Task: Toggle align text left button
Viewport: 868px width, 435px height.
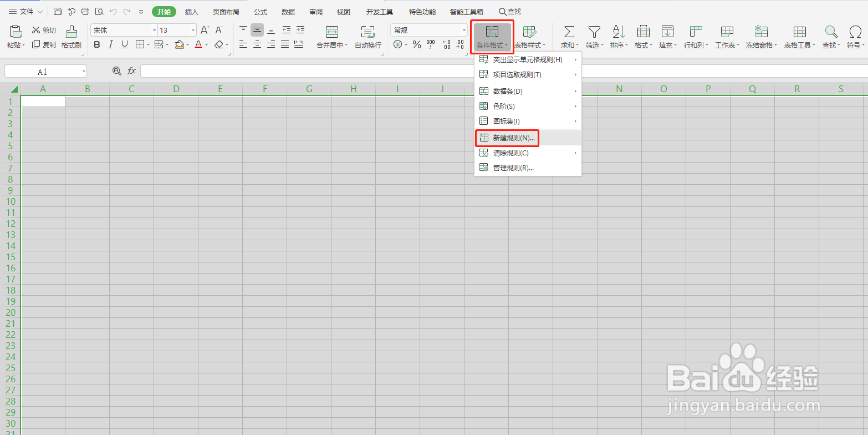Action: 243,44
